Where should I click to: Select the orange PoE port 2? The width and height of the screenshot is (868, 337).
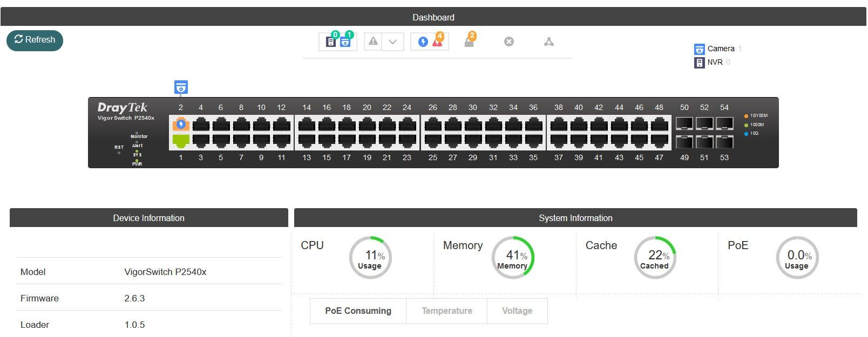181,125
